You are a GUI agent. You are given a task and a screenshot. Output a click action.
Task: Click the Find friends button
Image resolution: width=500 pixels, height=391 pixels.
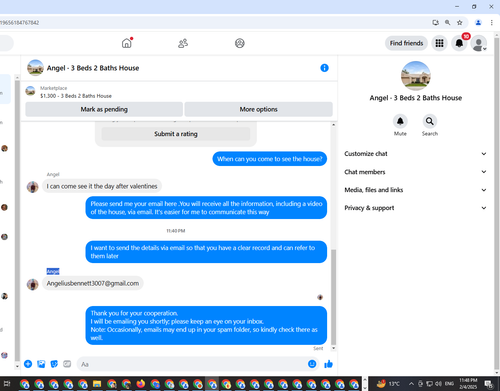406,43
